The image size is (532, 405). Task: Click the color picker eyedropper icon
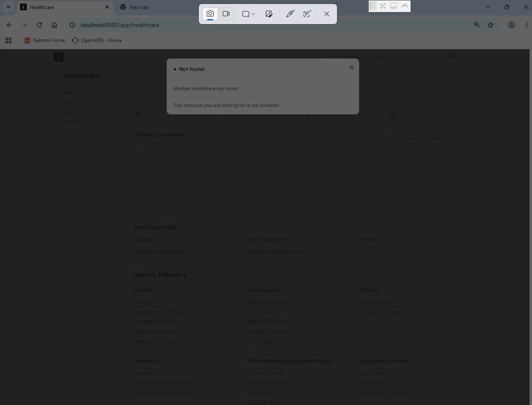pos(290,14)
